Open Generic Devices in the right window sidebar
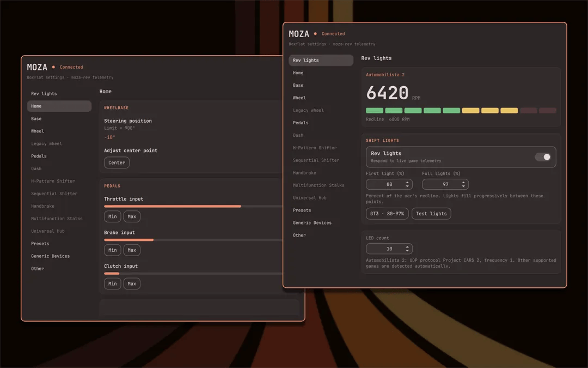This screenshot has height=368, width=588. tap(321, 222)
